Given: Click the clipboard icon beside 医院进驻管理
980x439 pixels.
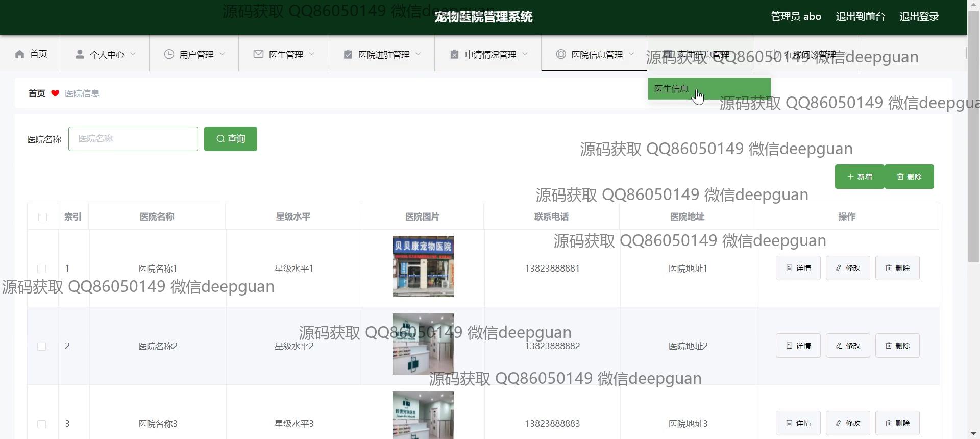Looking at the screenshot, I should (348, 54).
